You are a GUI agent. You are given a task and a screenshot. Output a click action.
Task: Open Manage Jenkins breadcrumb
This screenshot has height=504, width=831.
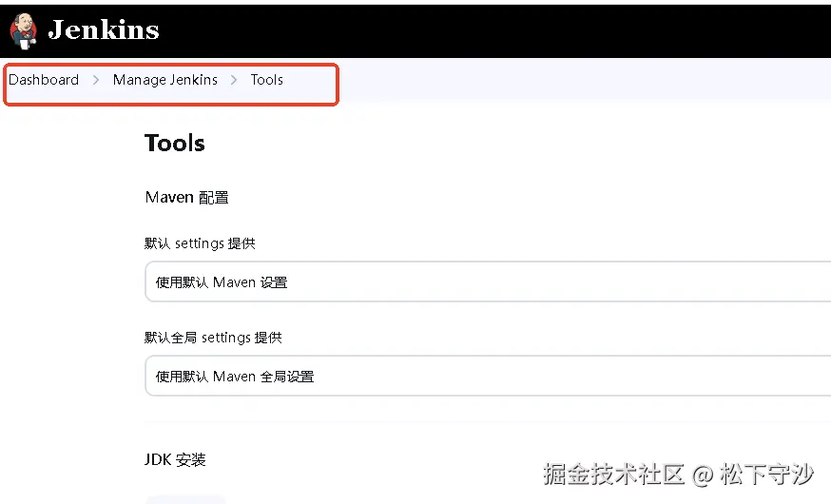click(164, 80)
